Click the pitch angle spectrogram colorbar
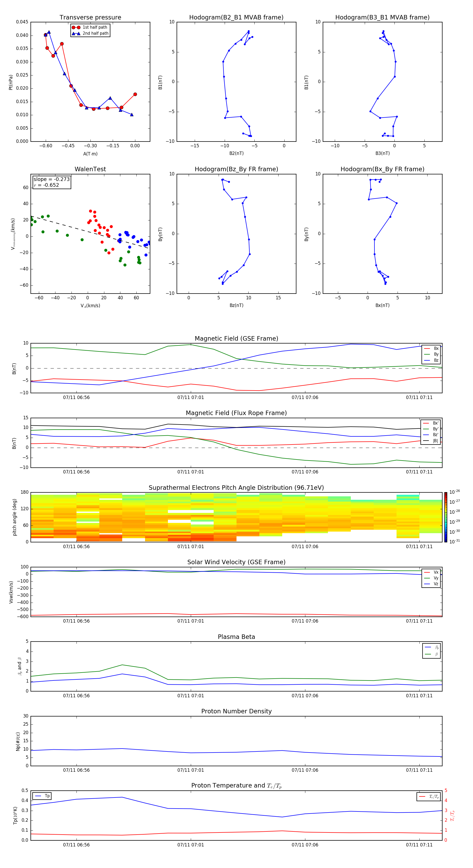The width and height of the screenshot is (473, 868). click(x=446, y=517)
